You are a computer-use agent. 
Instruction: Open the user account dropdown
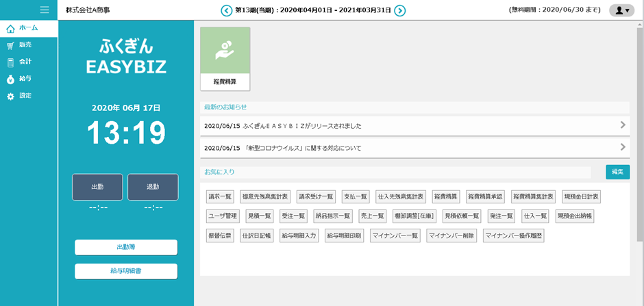[621, 10]
